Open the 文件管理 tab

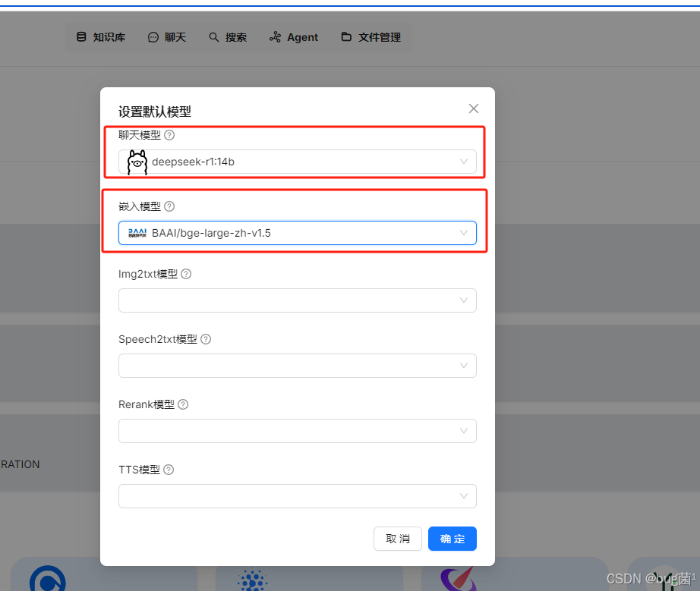pos(371,37)
